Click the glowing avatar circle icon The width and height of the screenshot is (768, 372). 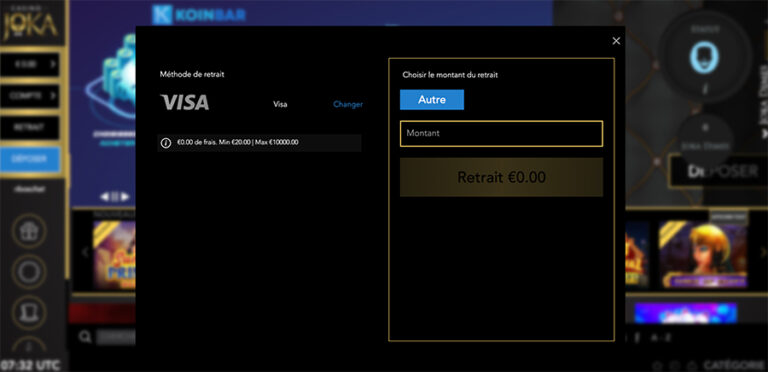(x=704, y=58)
